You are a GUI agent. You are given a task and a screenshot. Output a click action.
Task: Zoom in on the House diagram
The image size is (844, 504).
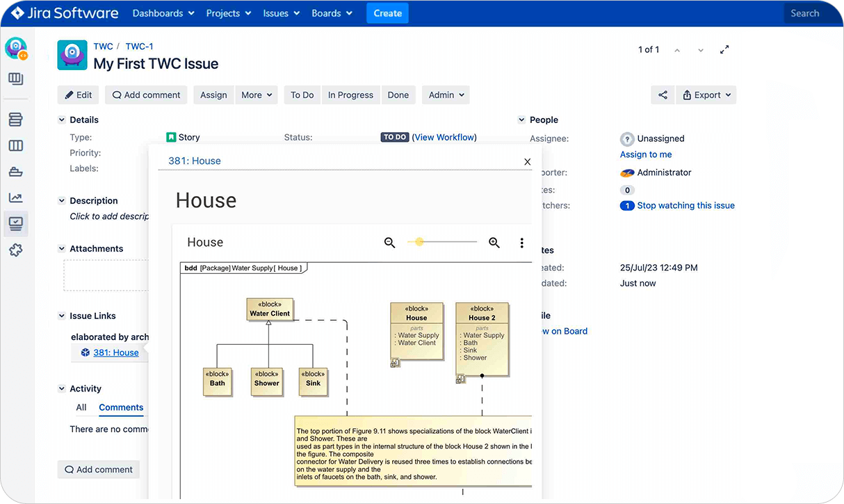click(x=494, y=243)
